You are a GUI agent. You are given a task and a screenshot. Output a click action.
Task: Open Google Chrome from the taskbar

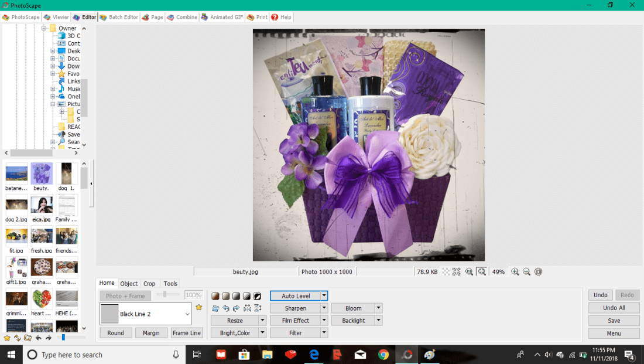point(383,355)
